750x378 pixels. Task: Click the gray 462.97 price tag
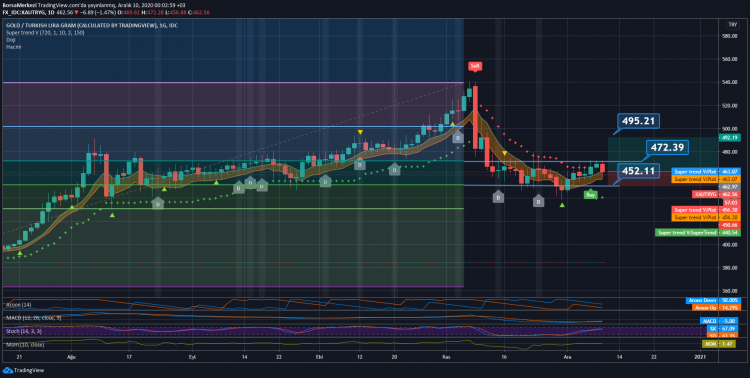point(729,187)
